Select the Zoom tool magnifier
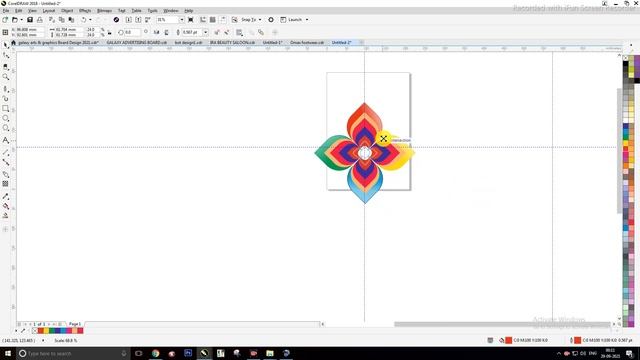 [5, 77]
